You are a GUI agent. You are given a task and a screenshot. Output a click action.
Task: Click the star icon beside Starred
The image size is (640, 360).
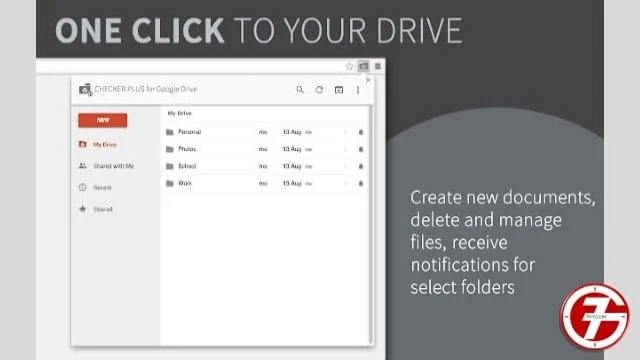coord(82,209)
